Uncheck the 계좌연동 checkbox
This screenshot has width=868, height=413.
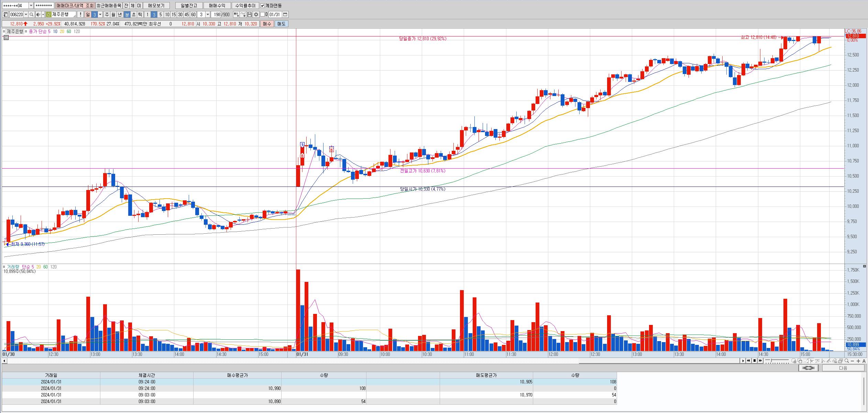(x=263, y=6)
